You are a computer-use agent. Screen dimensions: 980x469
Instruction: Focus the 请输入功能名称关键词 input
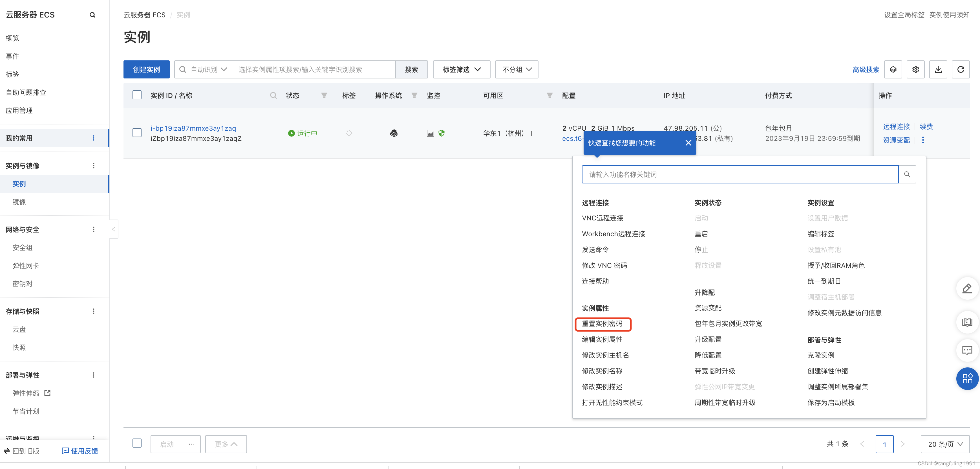(740, 174)
